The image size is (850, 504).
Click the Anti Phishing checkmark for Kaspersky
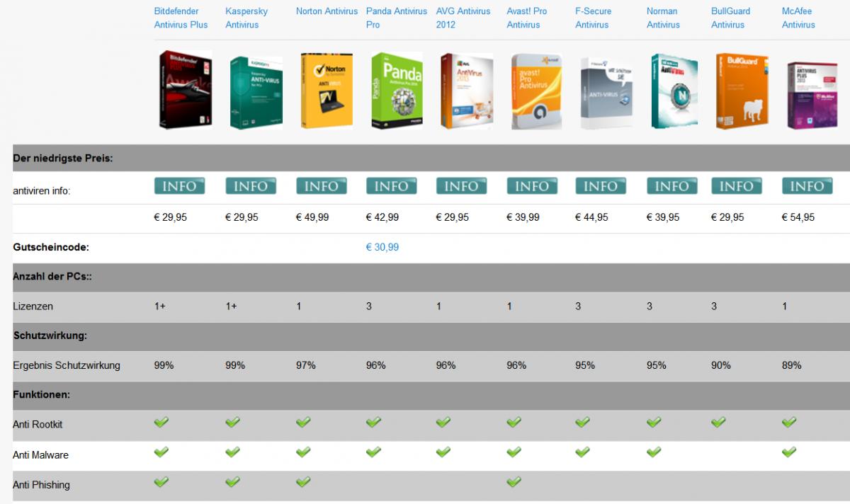232,482
